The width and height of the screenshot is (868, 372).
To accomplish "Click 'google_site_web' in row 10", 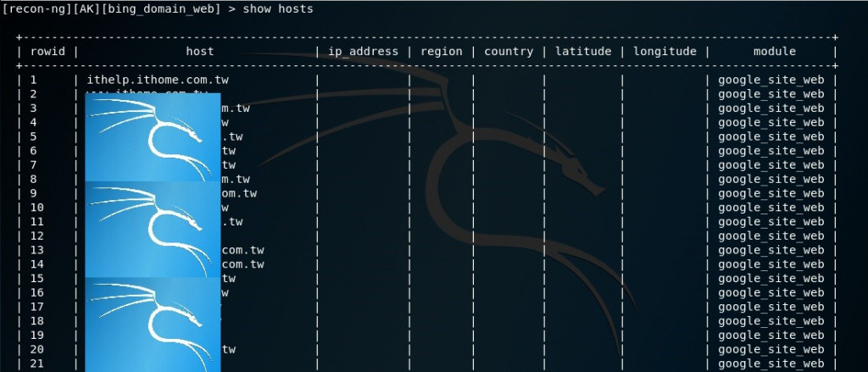I will point(771,208).
